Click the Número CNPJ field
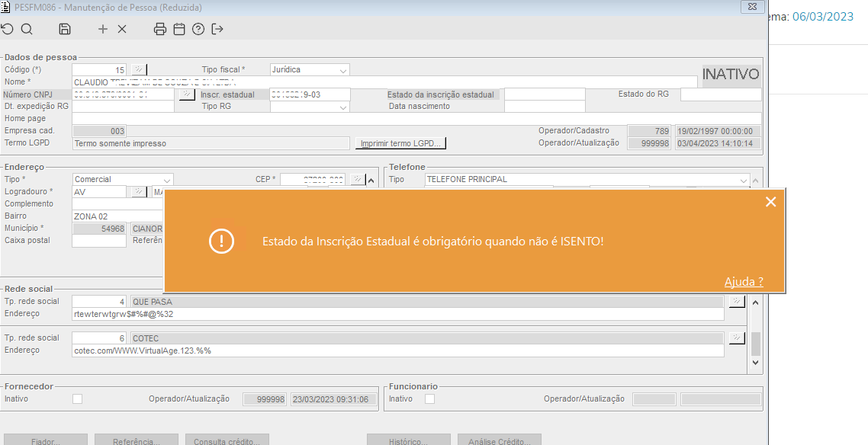Screen dimensions: 868x445 tap(124, 94)
